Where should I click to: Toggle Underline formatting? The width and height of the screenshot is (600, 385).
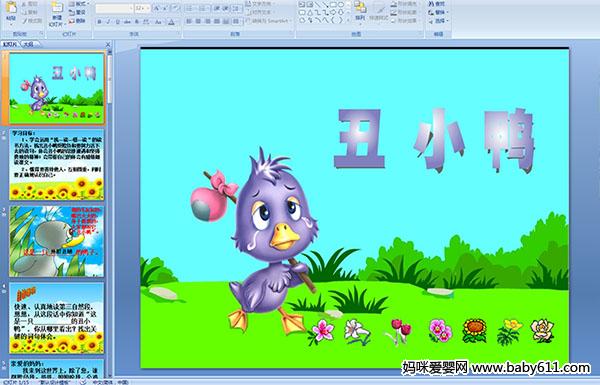117,22
